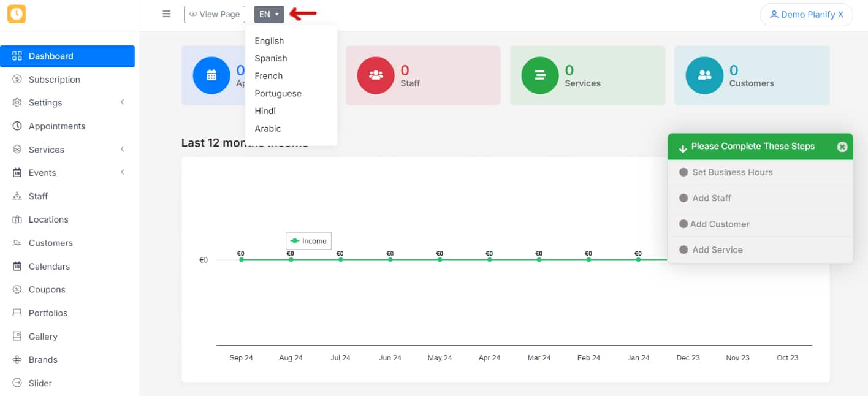Click the red staff group icon
Viewport: 868px width, 396px height.
pos(376,75)
